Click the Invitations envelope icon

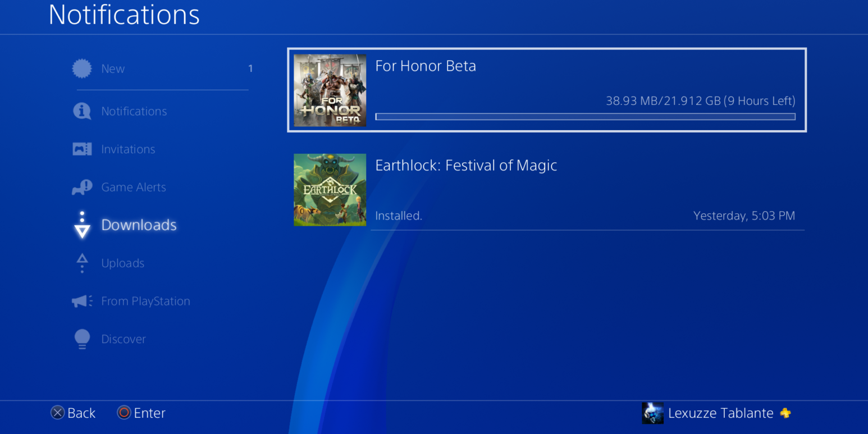tap(82, 149)
